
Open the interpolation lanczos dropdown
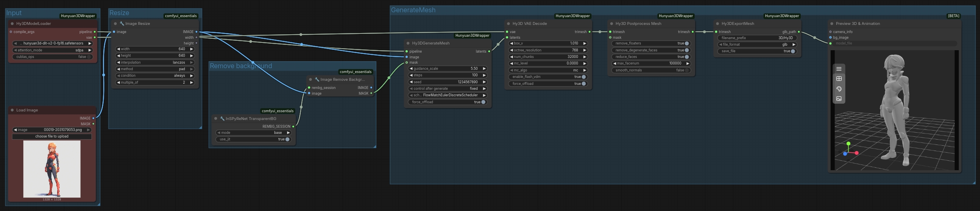(155, 62)
